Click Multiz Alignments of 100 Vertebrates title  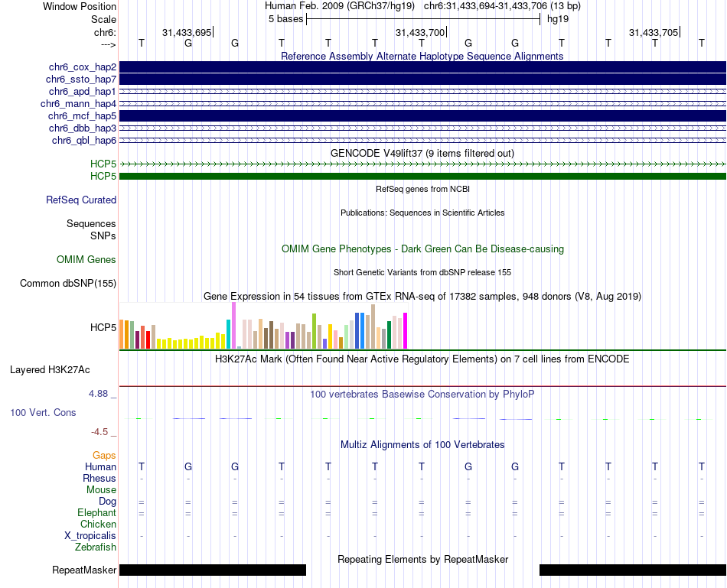422,445
